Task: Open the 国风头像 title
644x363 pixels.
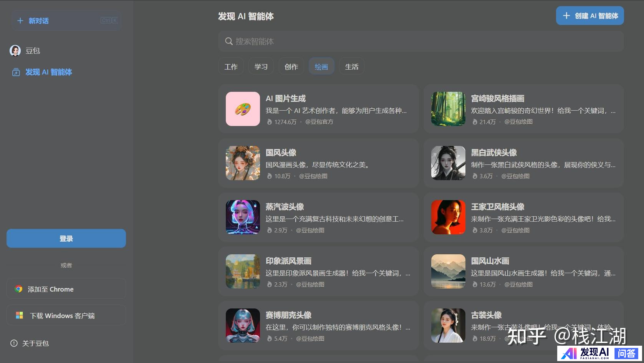Action: click(x=281, y=152)
